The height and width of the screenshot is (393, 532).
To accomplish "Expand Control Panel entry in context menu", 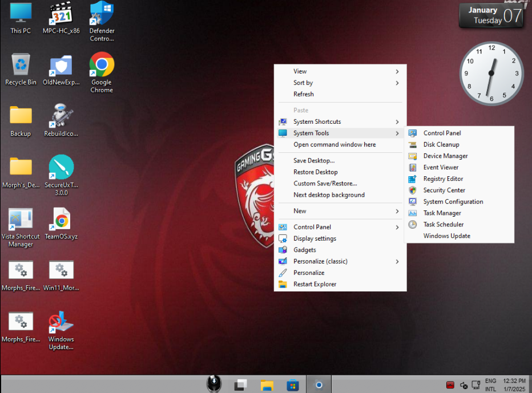I will 340,227.
